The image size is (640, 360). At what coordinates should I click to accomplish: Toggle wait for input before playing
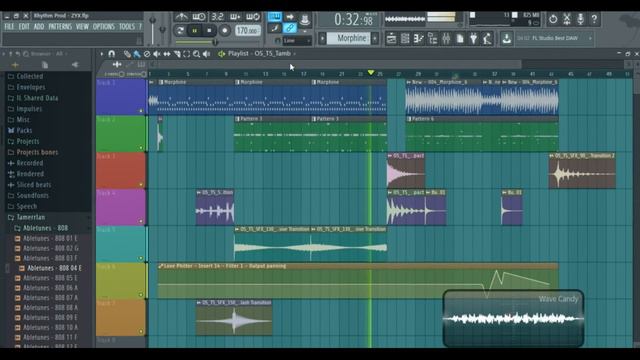[199, 17]
